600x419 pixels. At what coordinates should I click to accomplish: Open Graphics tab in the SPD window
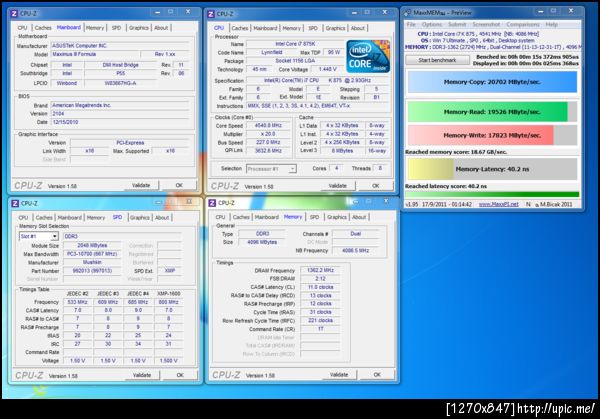[x=140, y=217]
